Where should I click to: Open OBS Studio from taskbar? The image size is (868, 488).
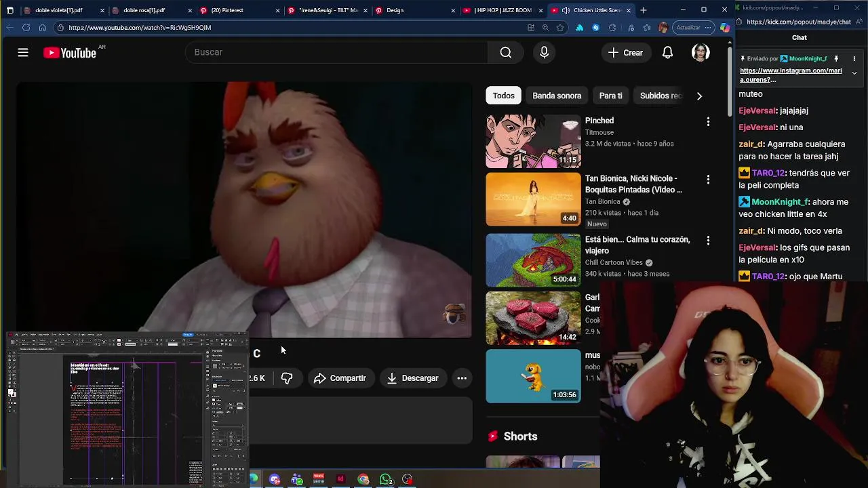click(408, 479)
